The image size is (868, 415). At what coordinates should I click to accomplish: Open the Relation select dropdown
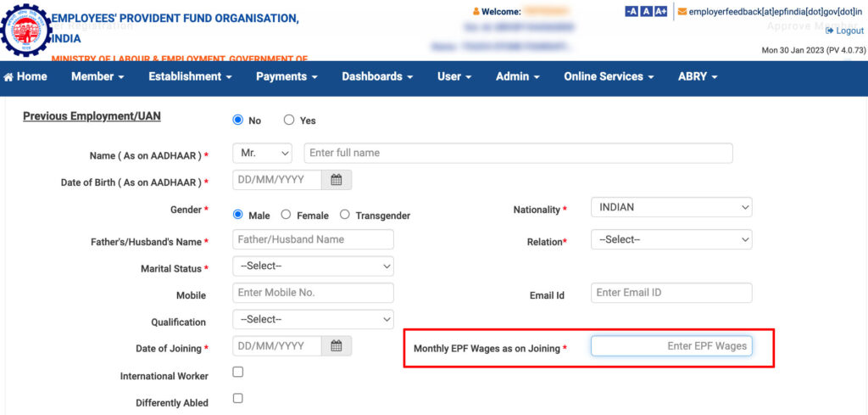[x=671, y=240]
